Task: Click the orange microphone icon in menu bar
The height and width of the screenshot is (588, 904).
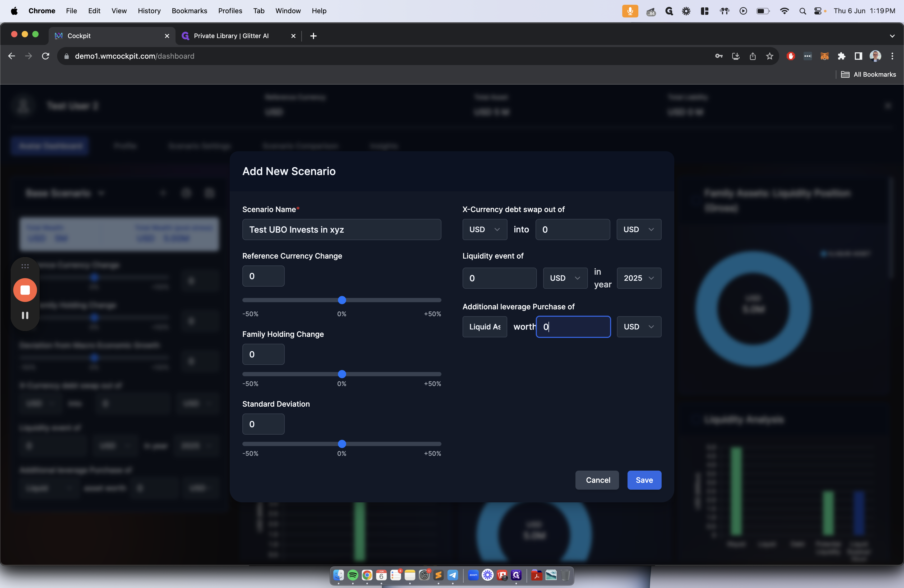Action: pos(630,11)
